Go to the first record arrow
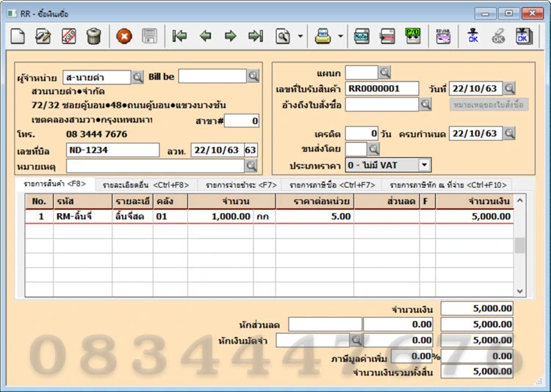The width and height of the screenshot is (551, 392). 179,36
